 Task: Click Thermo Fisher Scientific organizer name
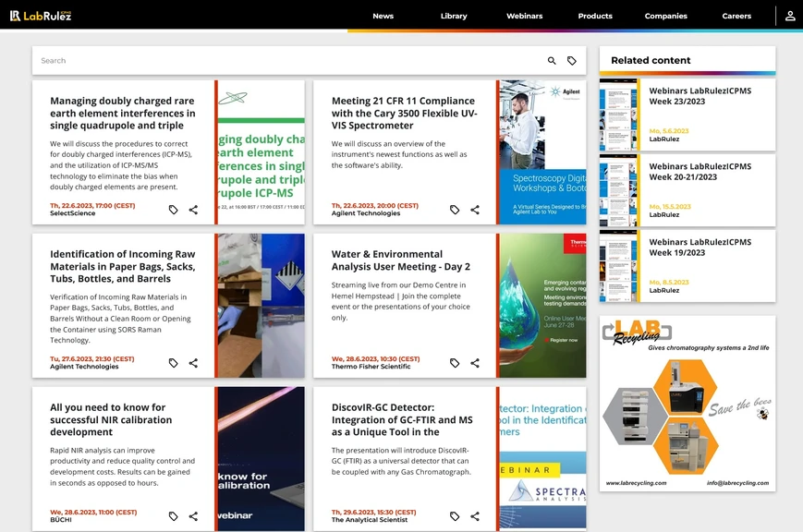[x=371, y=367]
